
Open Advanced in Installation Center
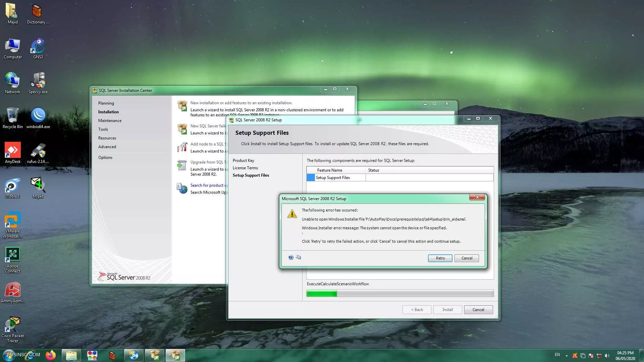pos(107,147)
